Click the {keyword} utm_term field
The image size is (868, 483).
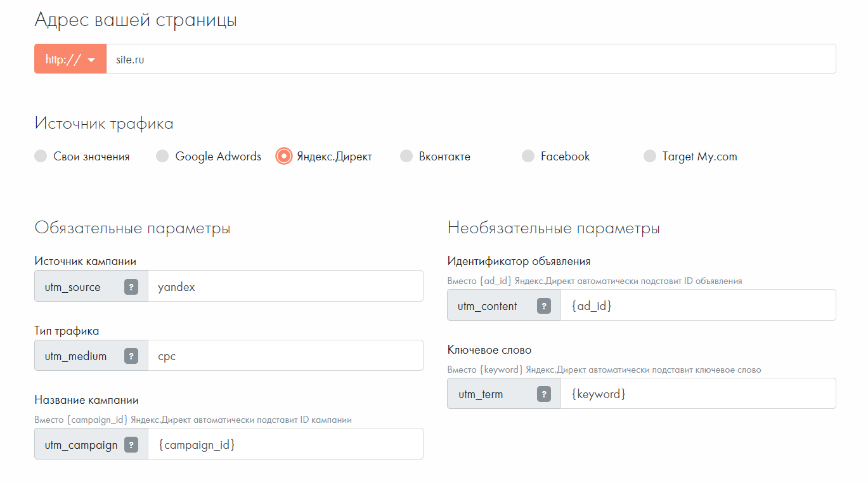pyautogui.click(x=698, y=394)
